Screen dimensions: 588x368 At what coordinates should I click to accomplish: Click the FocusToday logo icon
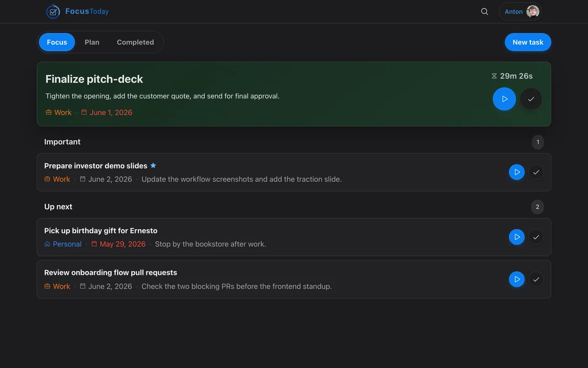(53, 12)
